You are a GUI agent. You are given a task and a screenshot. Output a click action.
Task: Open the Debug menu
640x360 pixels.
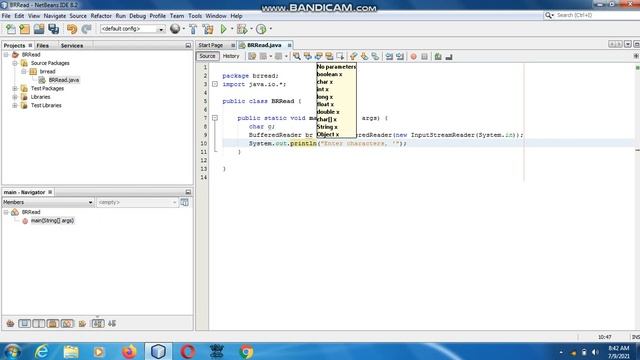(x=138, y=16)
